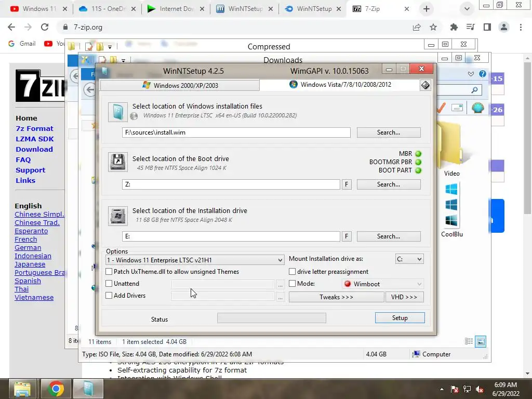Show hidden tray icons arrow

click(442, 390)
